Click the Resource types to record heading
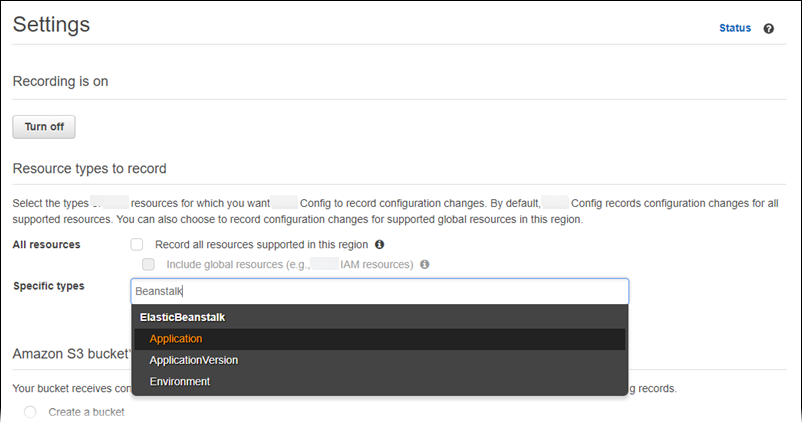802x424 pixels. pos(89,168)
